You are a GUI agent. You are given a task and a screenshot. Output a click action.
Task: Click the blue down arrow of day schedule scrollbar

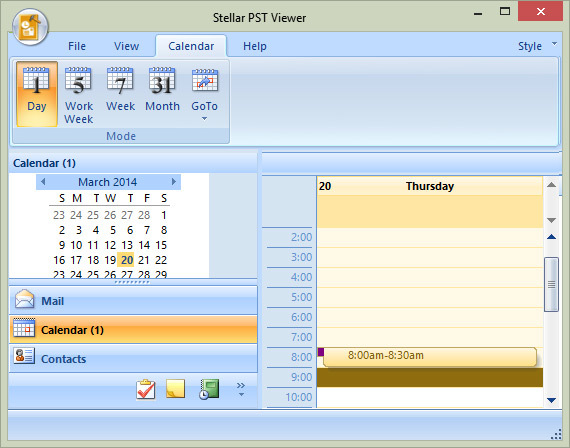551,400
